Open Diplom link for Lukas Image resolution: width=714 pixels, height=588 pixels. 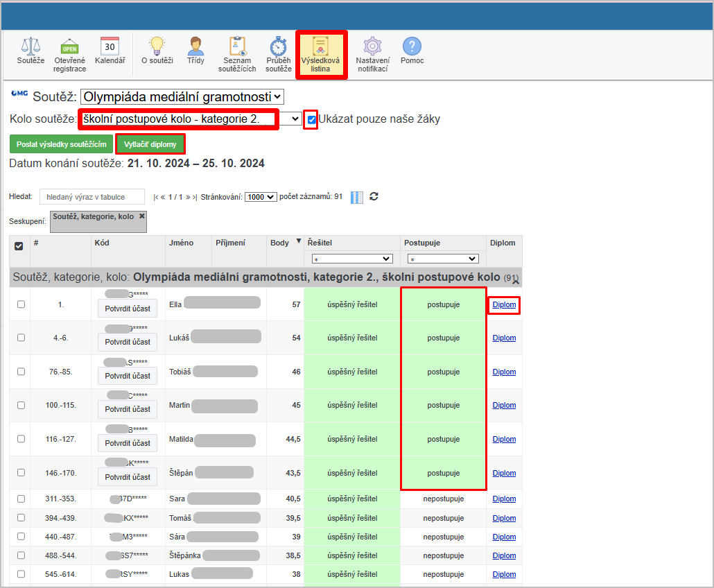[504, 574]
